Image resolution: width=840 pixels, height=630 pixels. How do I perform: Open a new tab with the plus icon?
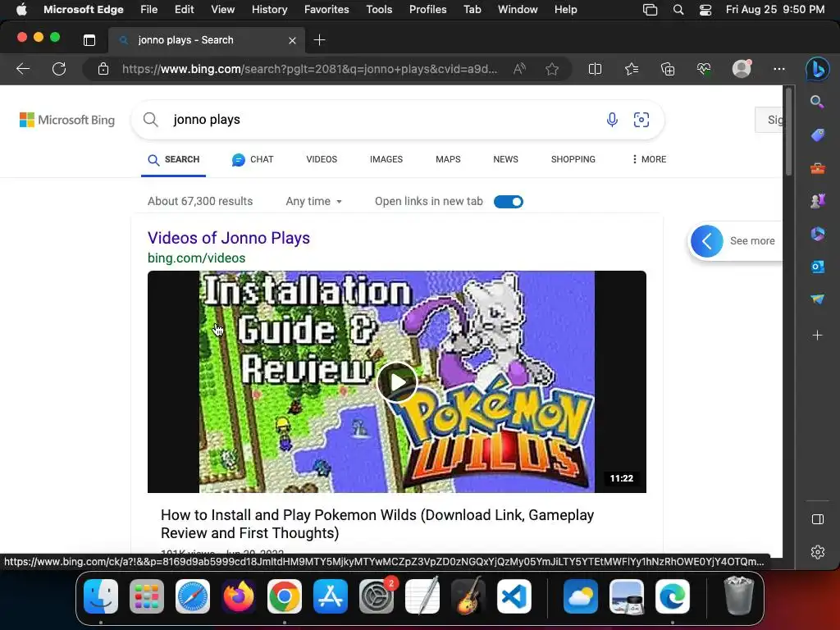pos(319,40)
